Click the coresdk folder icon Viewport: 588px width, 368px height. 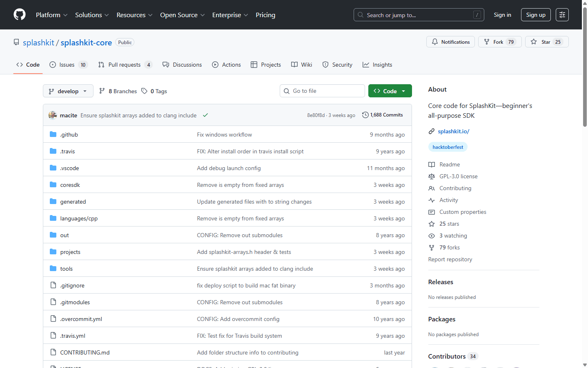pos(53,184)
